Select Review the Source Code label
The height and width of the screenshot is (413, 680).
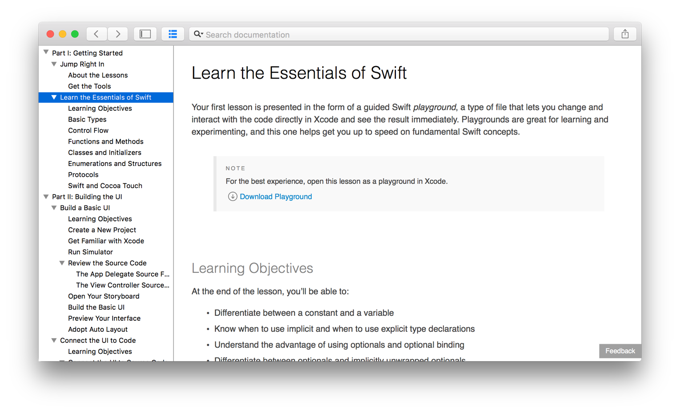point(107,263)
